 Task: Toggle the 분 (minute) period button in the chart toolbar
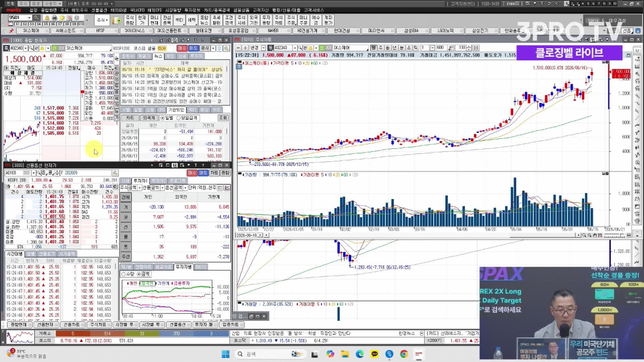click(x=402, y=48)
